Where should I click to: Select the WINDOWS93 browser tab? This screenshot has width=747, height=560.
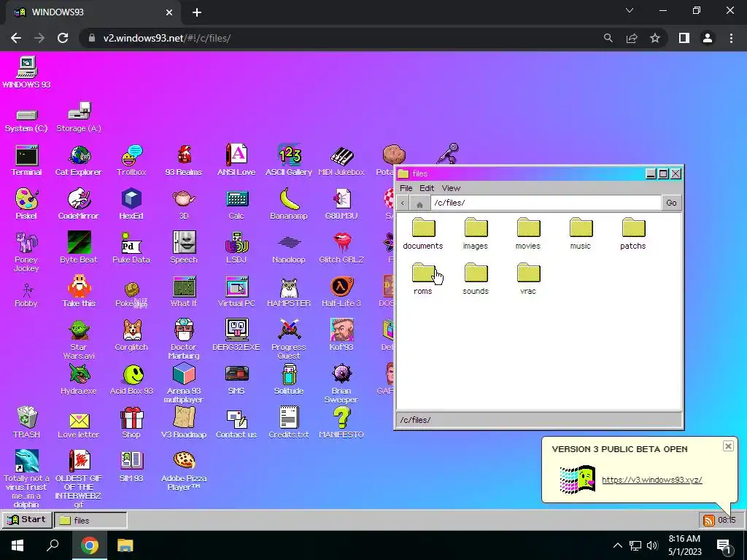(93, 12)
